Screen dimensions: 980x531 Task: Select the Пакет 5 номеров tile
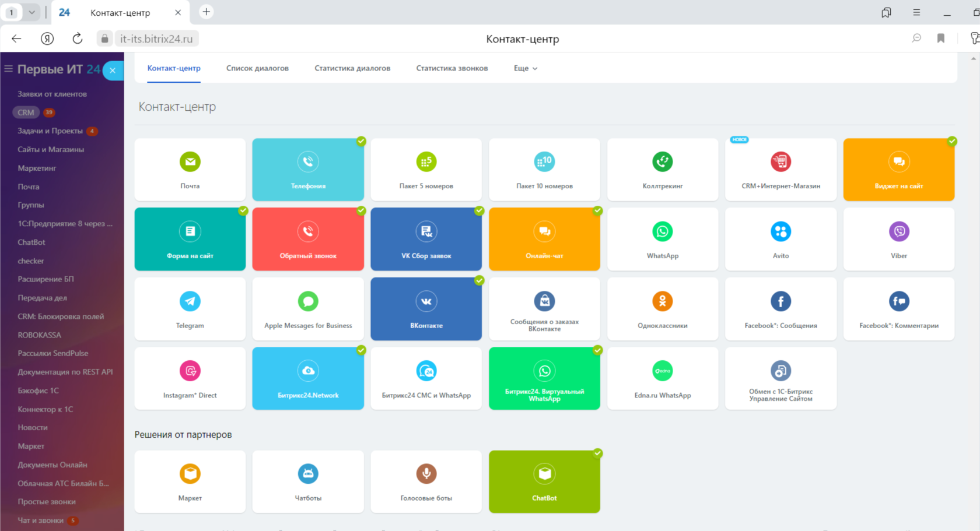[x=426, y=170]
